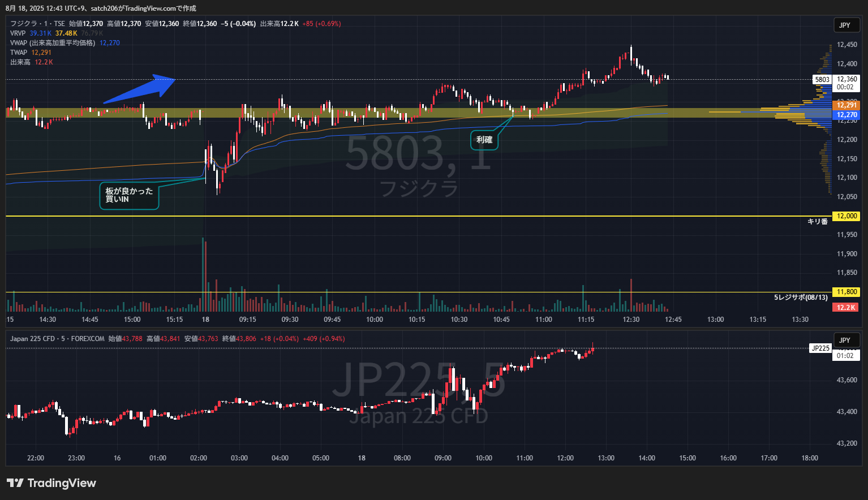Click the 12,100 price-axis label
This screenshot has height=500, width=868.
[x=846, y=178]
